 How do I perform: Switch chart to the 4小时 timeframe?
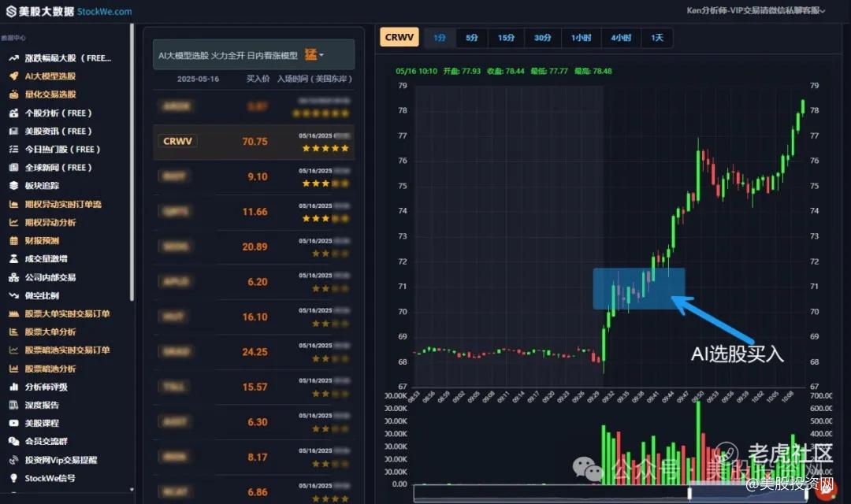(x=621, y=38)
